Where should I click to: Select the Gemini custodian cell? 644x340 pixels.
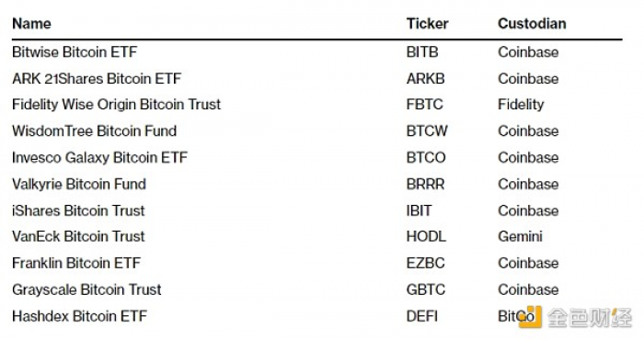(520, 237)
